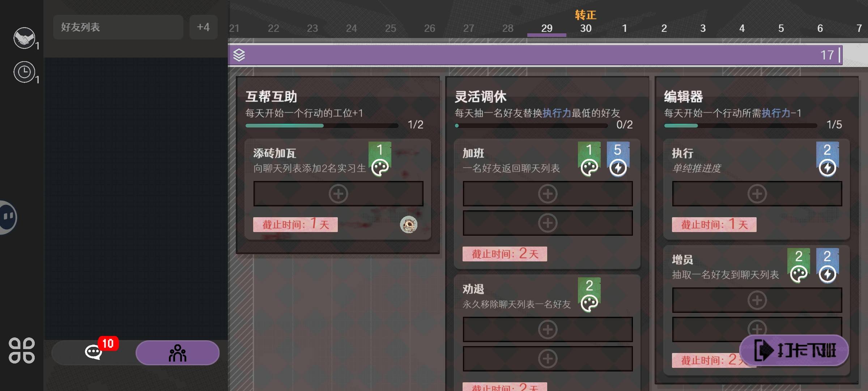Add a friend to the 执行 slot

(x=757, y=194)
